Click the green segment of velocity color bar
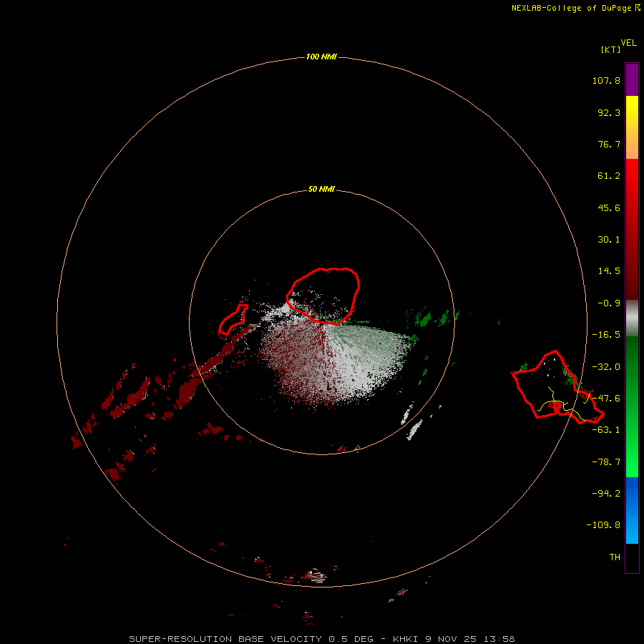The height and width of the screenshot is (644, 644). pos(632,406)
